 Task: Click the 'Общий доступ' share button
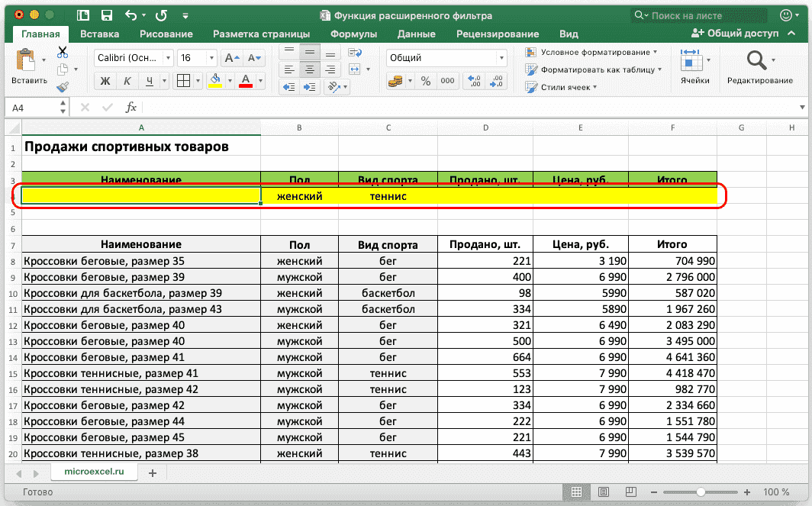click(x=735, y=34)
